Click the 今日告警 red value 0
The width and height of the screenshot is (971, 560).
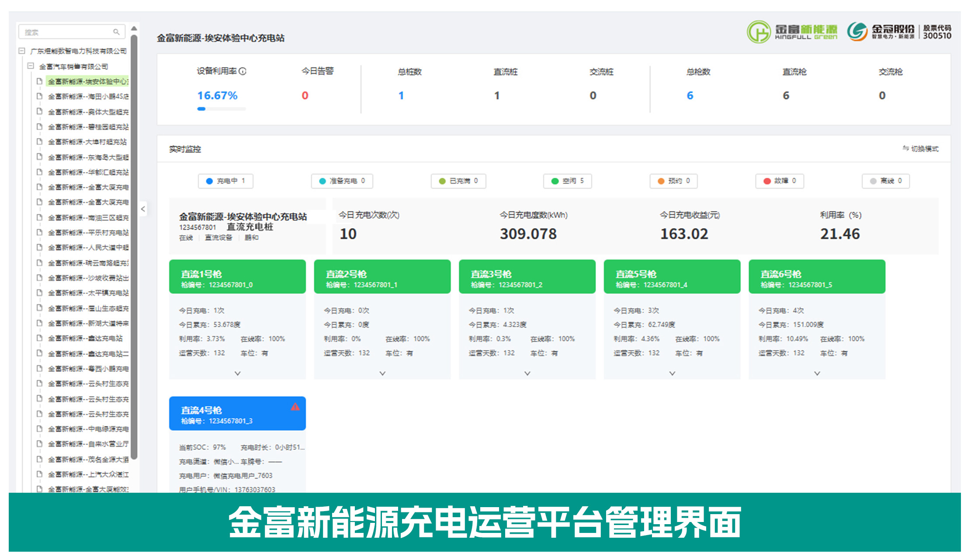pyautogui.click(x=305, y=95)
